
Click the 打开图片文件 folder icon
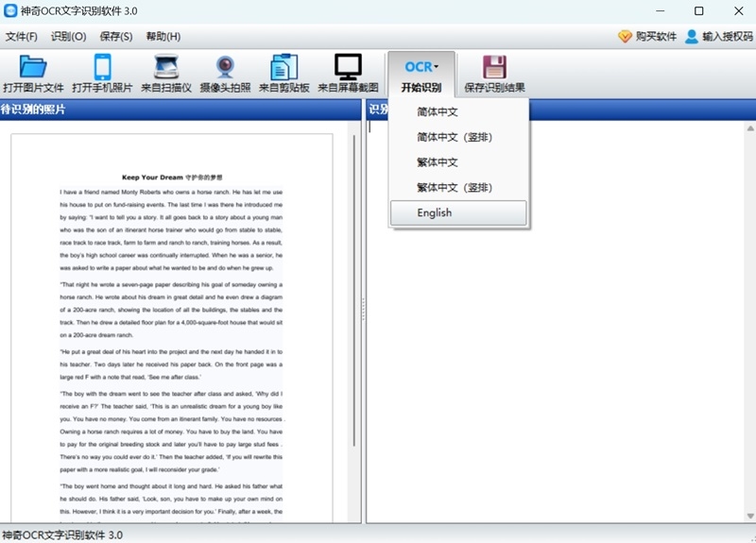click(33, 67)
